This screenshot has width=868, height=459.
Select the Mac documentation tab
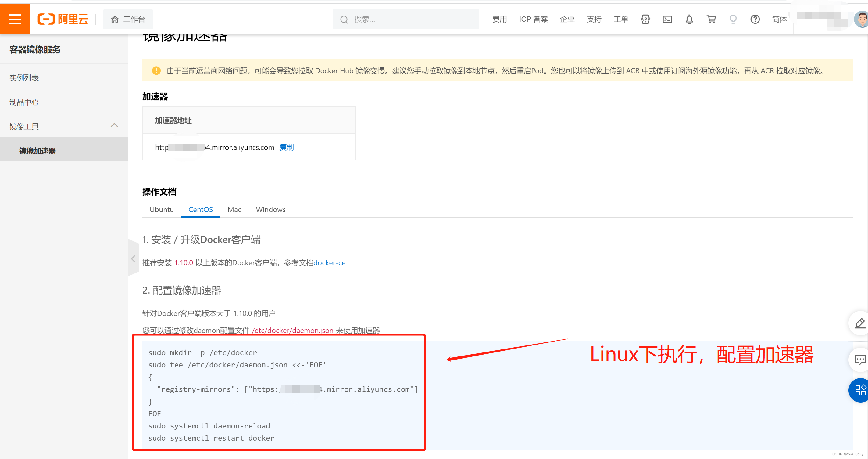[234, 209]
